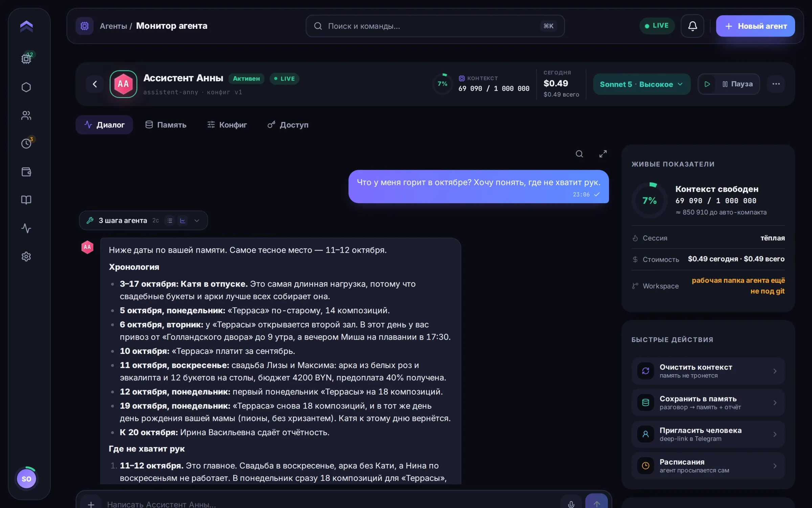This screenshot has width=812, height=508.
Task: Create agent with Новый агент button
Action: 755,26
